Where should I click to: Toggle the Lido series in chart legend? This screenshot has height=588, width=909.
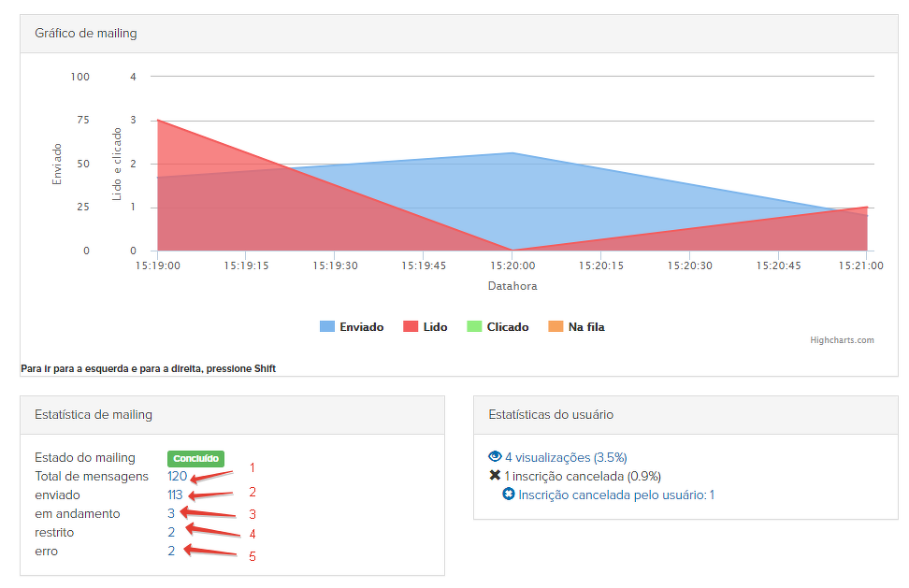tap(425, 327)
